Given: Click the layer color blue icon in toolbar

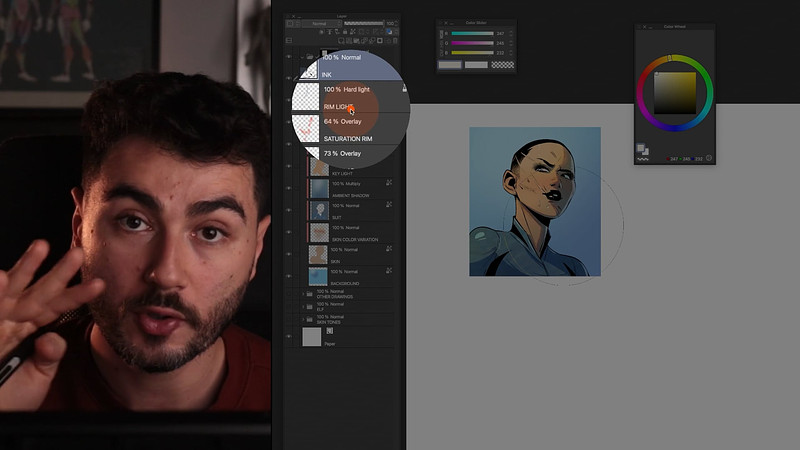Looking at the screenshot, I should [389, 32].
